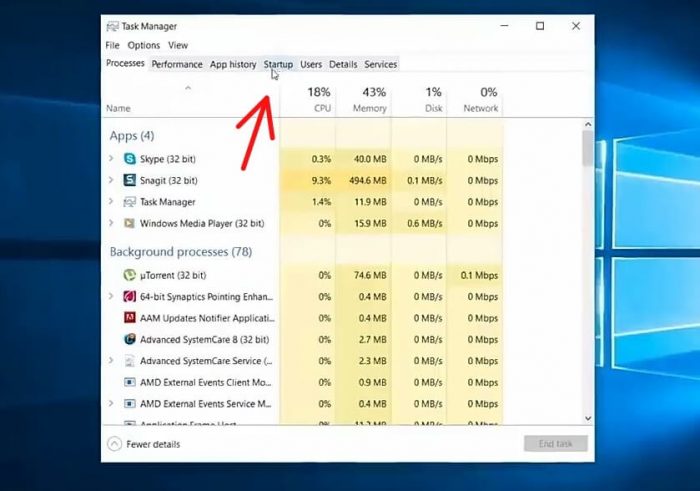Expand the Skype (32 bit) row
This screenshot has width=700, height=491.
(111, 158)
